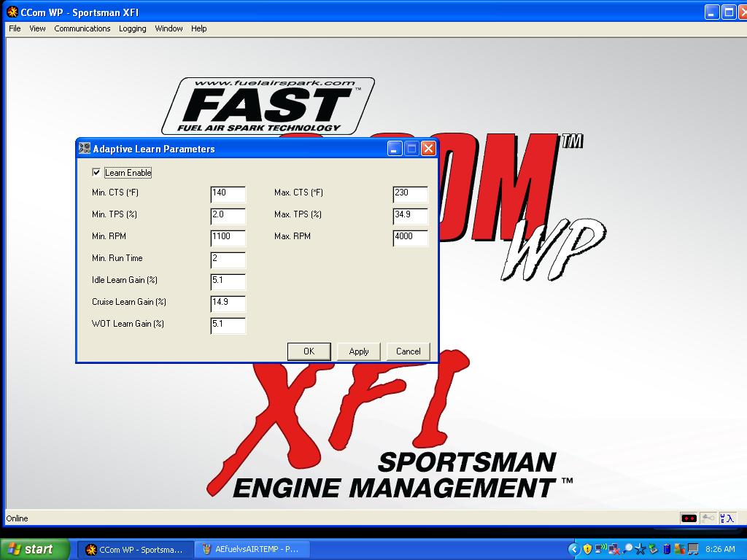The height and width of the screenshot is (560, 747).
Task: Click the CCom WP title bar app icon
Action: (12, 12)
